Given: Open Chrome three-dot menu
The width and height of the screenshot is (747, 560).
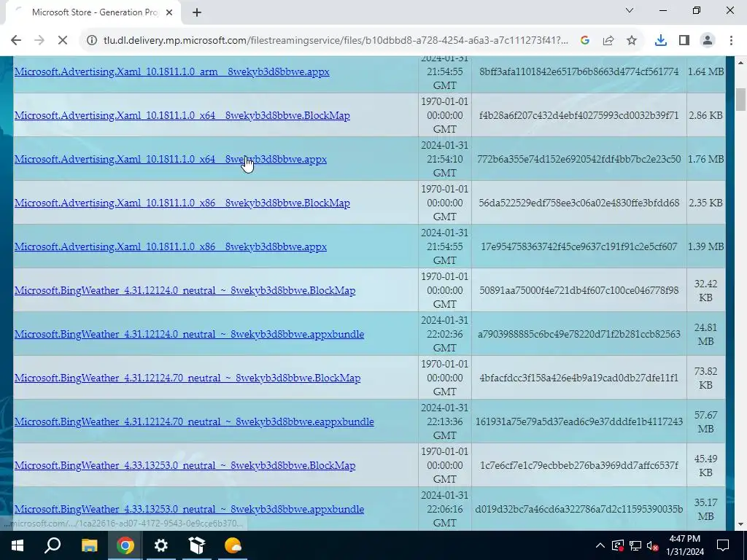Looking at the screenshot, I should tap(731, 41).
